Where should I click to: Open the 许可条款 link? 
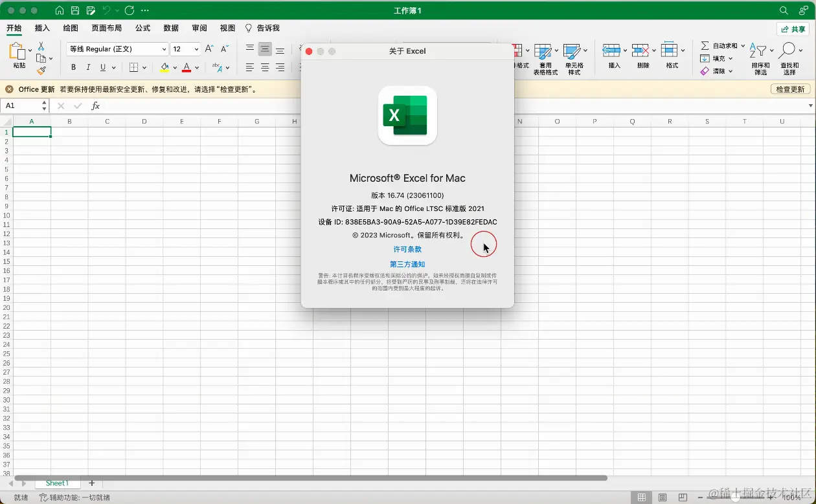407,249
